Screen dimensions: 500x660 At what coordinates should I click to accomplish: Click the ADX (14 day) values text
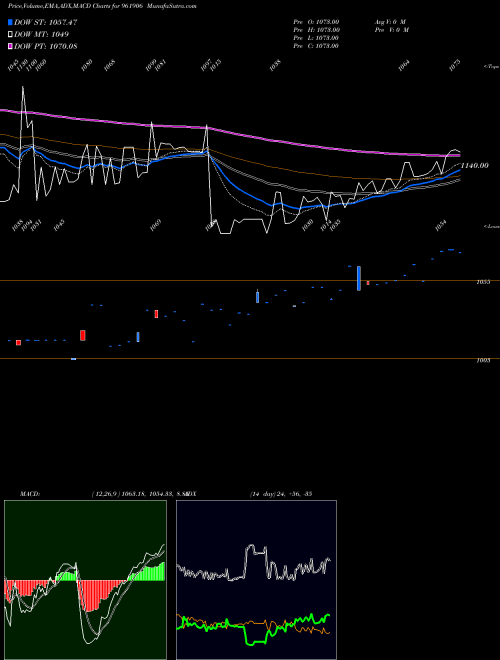point(281,494)
